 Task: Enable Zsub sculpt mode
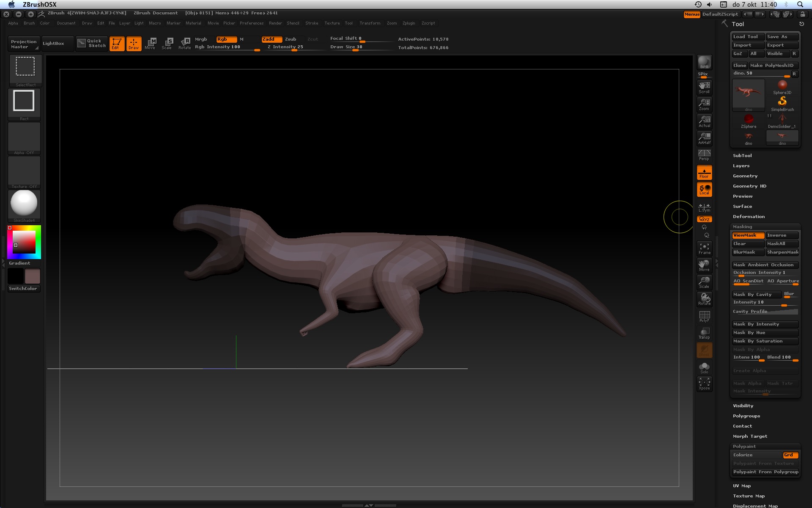[x=291, y=39]
